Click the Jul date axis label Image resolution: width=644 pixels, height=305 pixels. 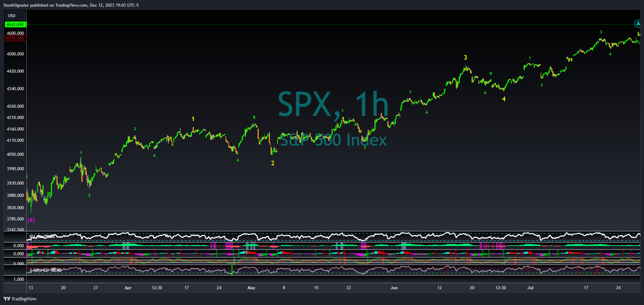[x=530, y=288]
